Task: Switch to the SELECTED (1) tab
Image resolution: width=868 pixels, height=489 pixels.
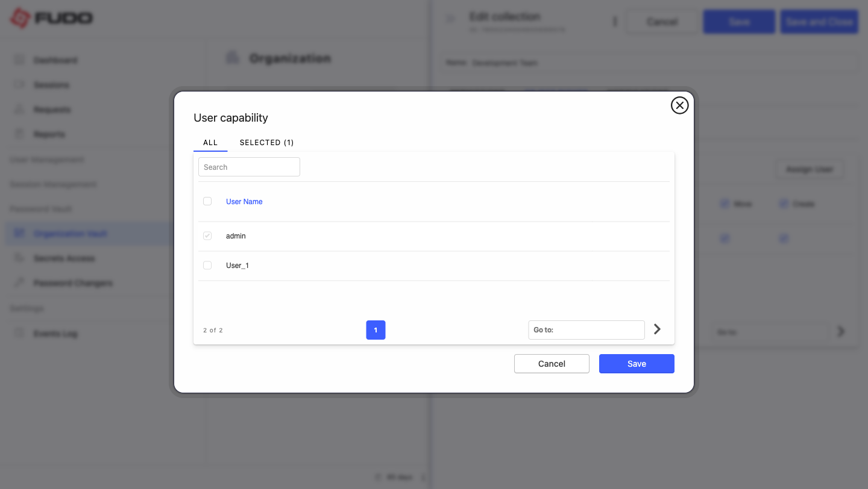Action: 266,143
